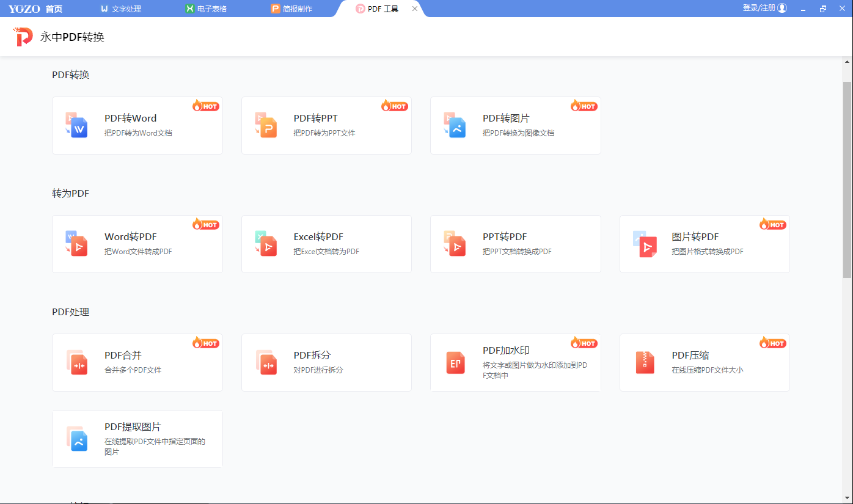This screenshot has width=853, height=504.
Task: Click description 把PPT文档转换成PDF
Action: coord(517,252)
